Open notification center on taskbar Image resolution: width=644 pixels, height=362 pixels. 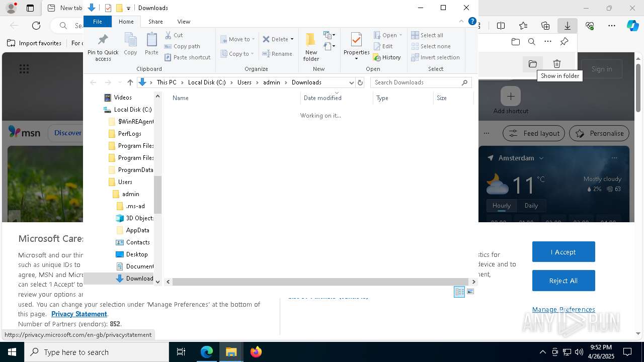coord(627,352)
